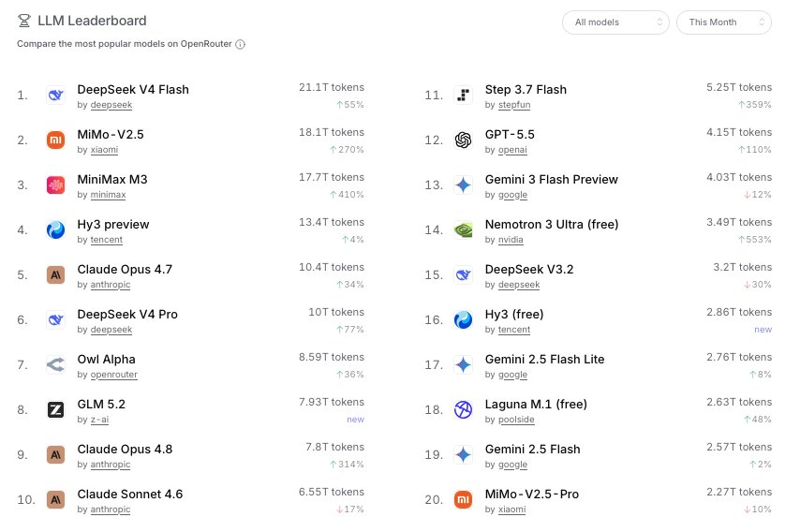Screen dimensions: 785x532
Task: Click the Owl Alpha arrows icon
Action: (x=55, y=364)
